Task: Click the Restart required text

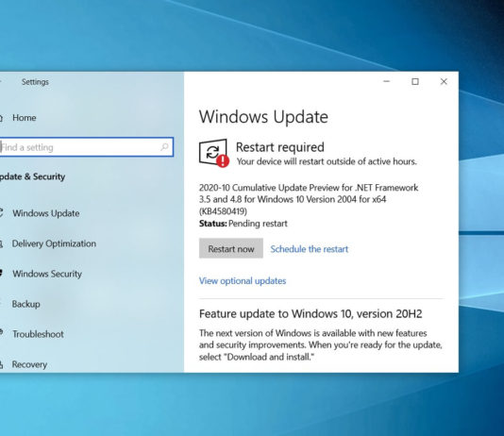Action: (x=280, y=147)
